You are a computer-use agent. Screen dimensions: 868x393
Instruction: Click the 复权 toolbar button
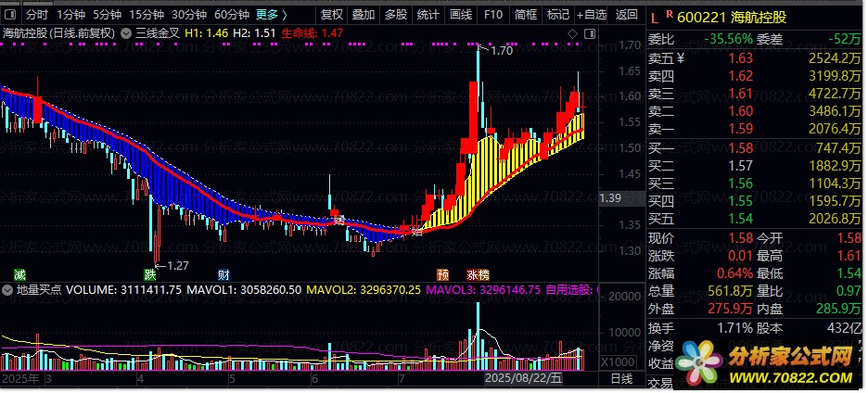[332, 15]
